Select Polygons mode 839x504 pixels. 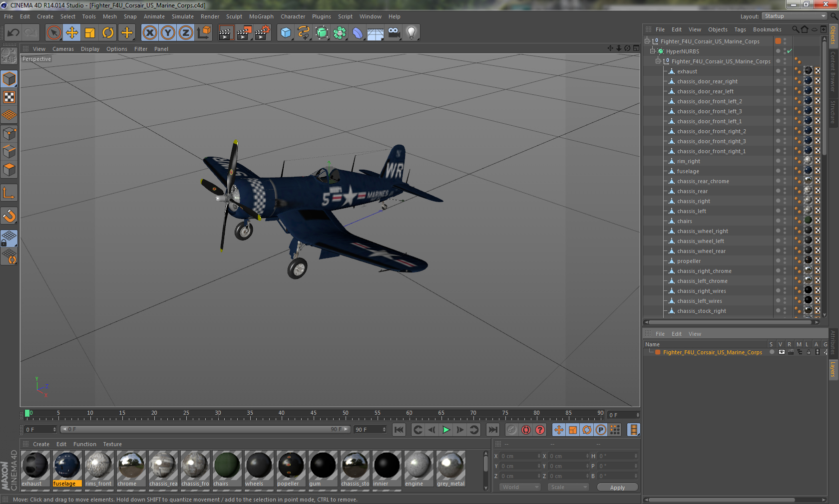pyautogui.click(x=9, y=170)
